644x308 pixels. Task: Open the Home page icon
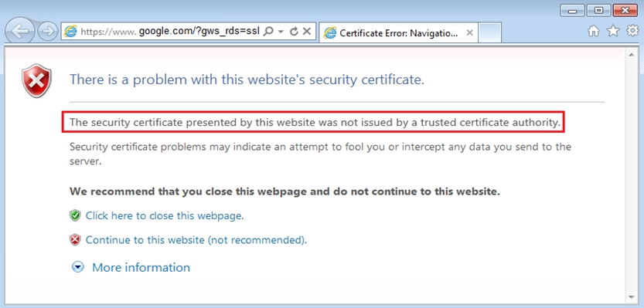point(594,31)
